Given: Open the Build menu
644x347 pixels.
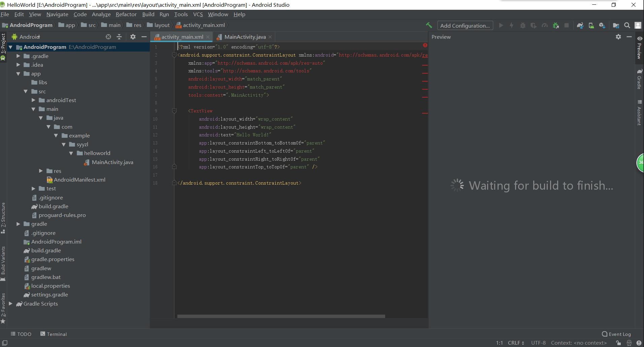Looking at the screenshot, I should [148, 14].
